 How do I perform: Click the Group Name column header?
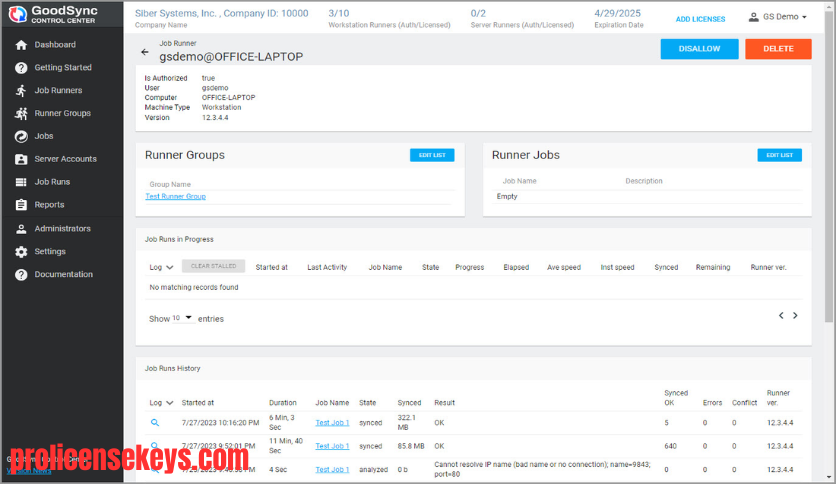[170, 184]
